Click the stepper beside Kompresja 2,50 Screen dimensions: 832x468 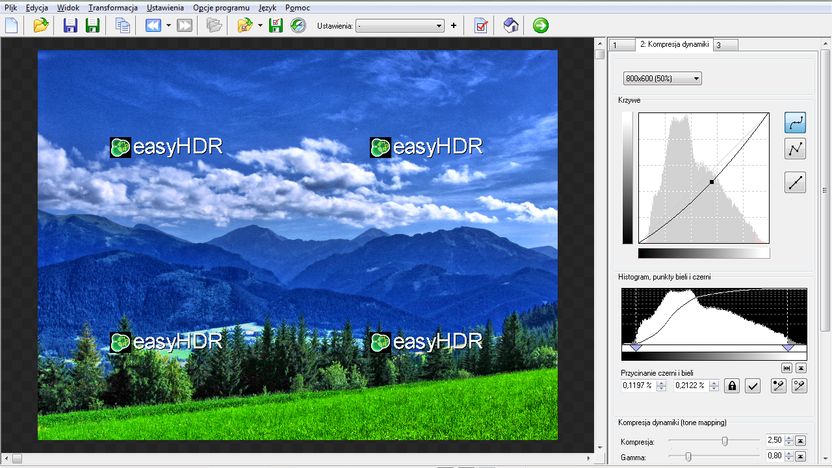pos(789,440)
